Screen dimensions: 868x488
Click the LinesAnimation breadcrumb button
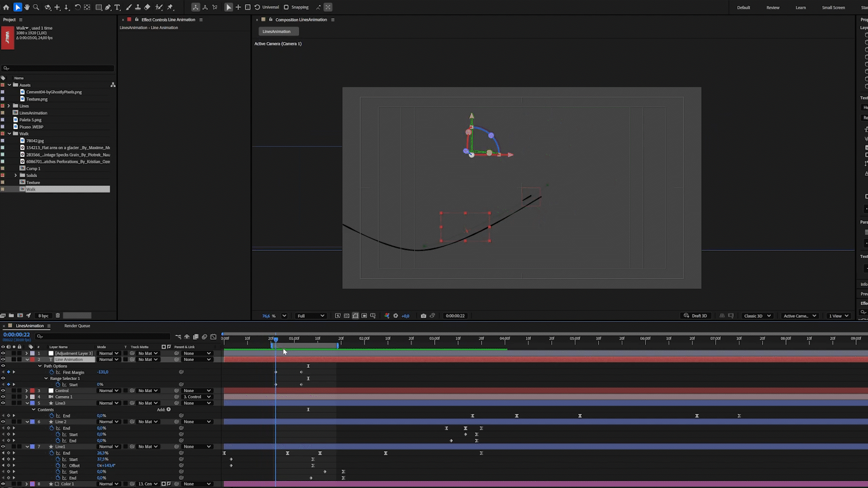(x=276, y=32)
